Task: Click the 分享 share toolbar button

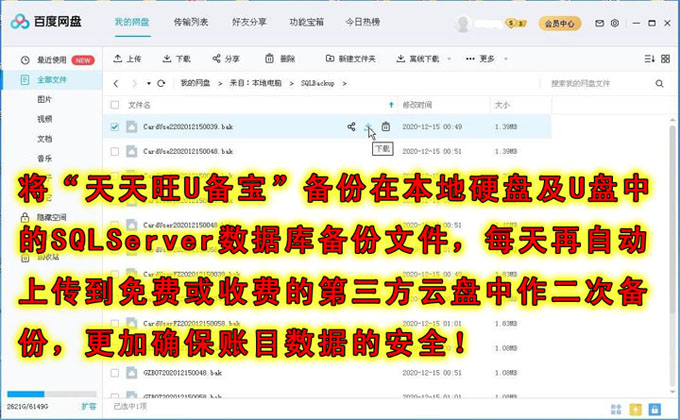Action: [226, 59]
